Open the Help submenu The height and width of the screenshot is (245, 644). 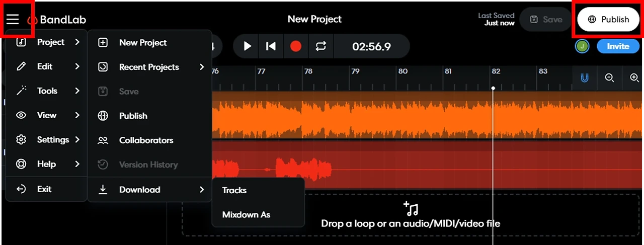[x=46, y=164]
